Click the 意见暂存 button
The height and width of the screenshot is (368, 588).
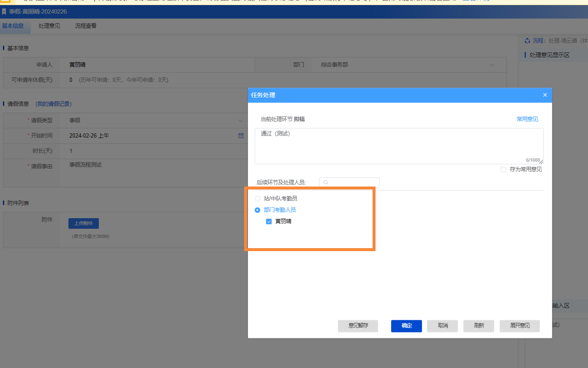click(358, 326)
